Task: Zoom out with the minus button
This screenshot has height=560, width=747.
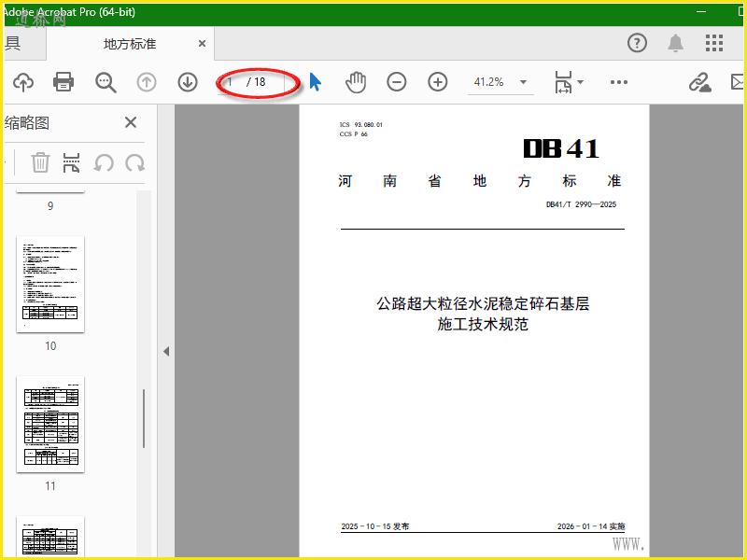Action: [396, 82]
